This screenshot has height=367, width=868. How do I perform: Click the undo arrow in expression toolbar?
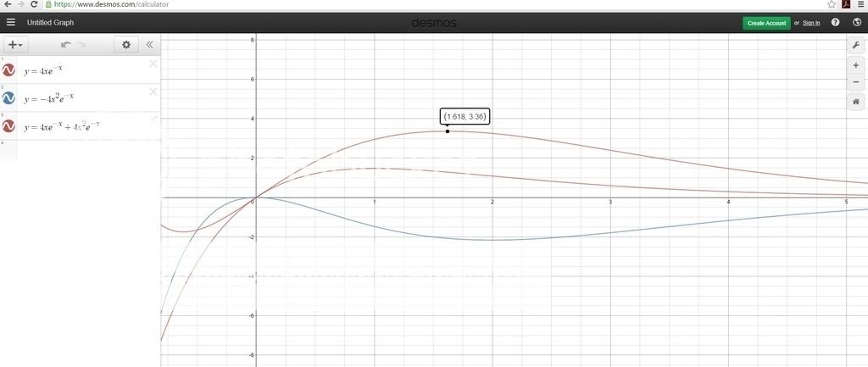coord(66,45)
